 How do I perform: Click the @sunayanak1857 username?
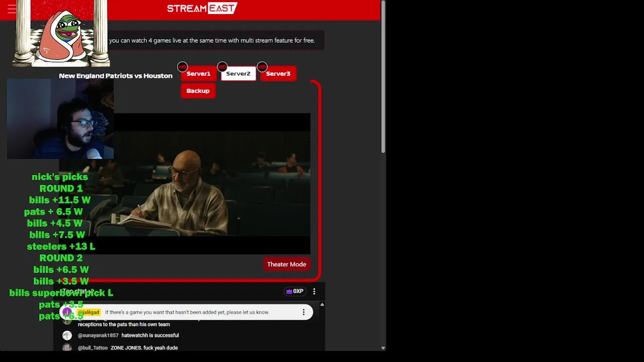pos(98,335)
